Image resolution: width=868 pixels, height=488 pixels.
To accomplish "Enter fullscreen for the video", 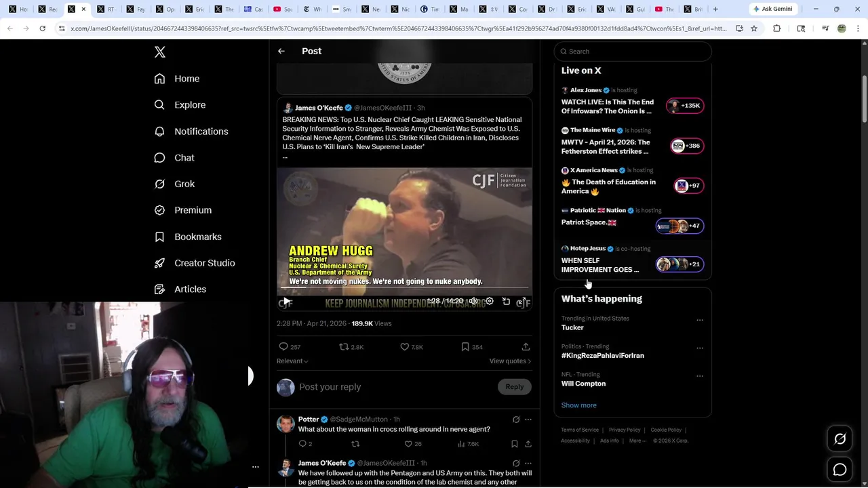I will [x=523, y=301].
